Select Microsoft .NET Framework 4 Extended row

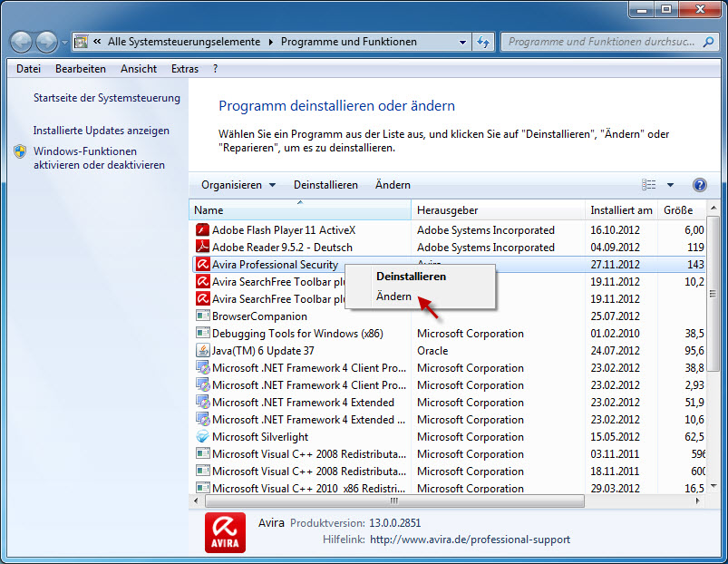pyautogui.click(x=449, y=402)
